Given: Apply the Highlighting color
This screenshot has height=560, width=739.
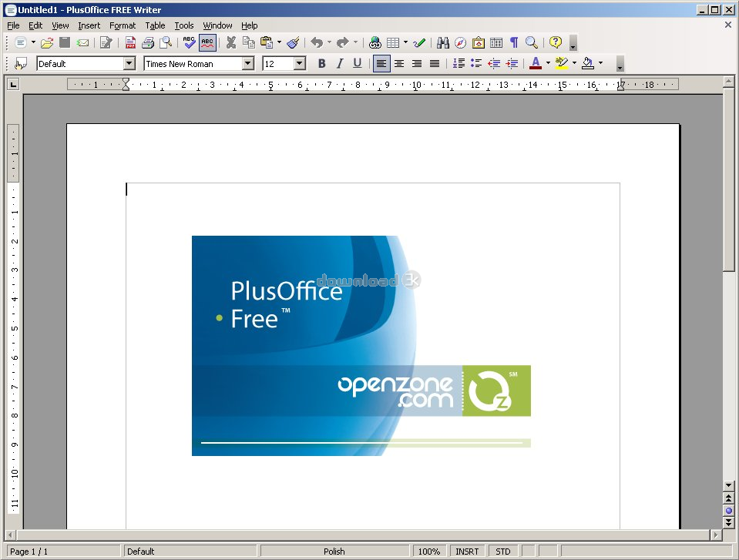Looking at the screenshot, I should (x=561, y=64).
